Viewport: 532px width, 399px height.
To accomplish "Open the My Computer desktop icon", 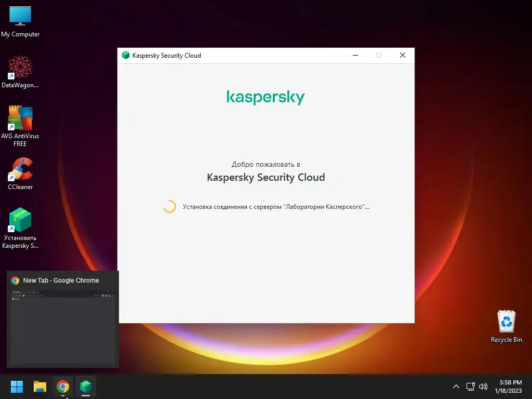I will pos(20,21).
